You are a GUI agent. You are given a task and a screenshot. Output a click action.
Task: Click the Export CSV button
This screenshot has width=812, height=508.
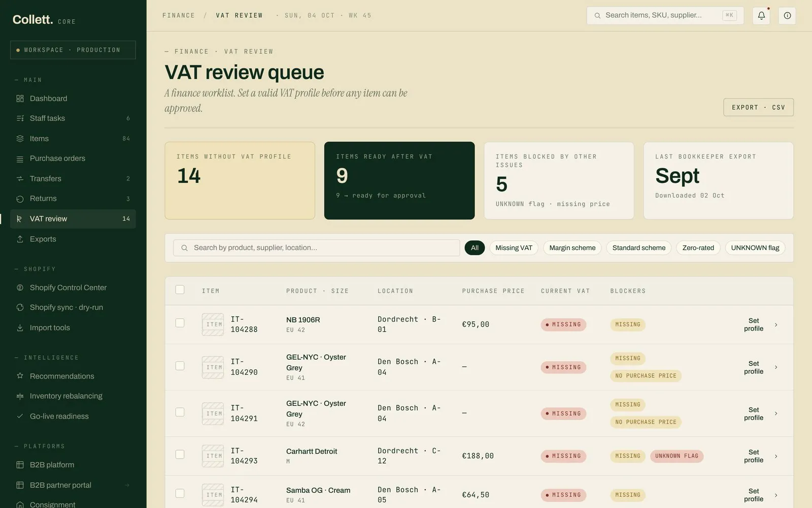click(758, 107)
